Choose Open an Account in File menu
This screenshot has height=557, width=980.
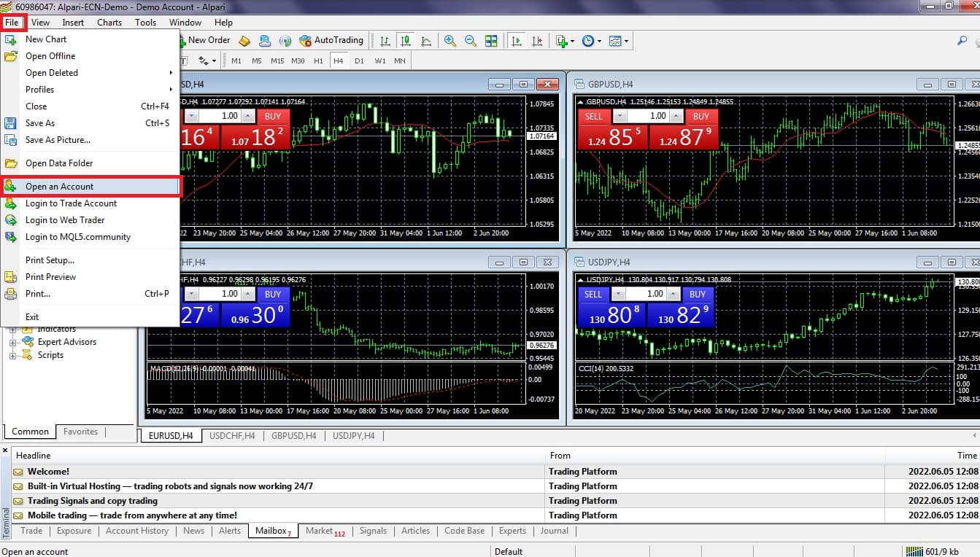[x=90, y=187]
